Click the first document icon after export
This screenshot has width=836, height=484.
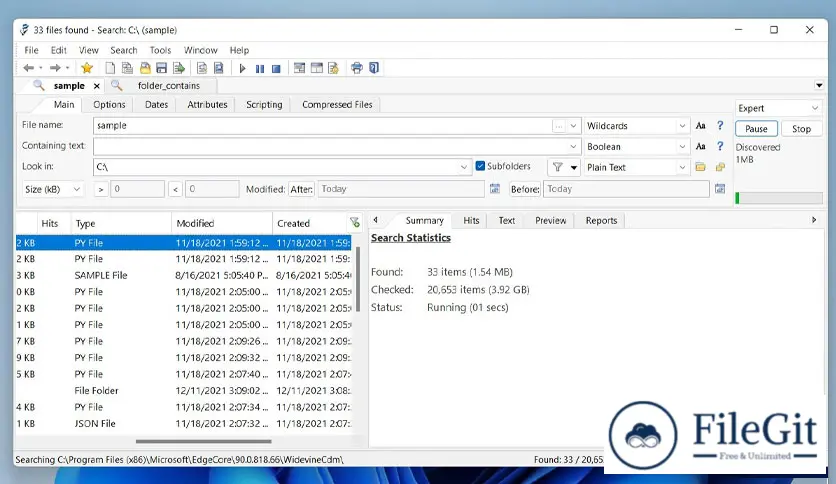coord(202,68)
